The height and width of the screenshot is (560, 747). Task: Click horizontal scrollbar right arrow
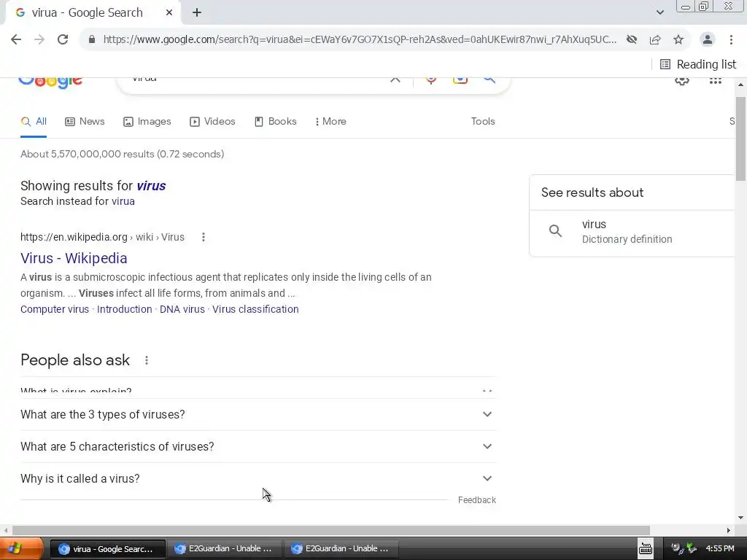pos(729,531)
